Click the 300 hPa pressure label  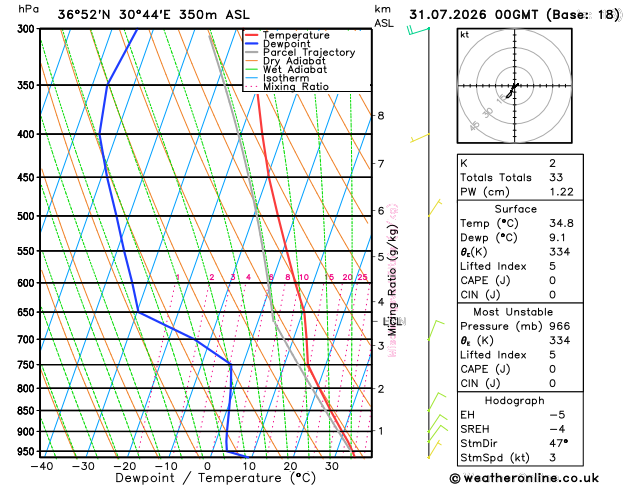coord(28,29)
